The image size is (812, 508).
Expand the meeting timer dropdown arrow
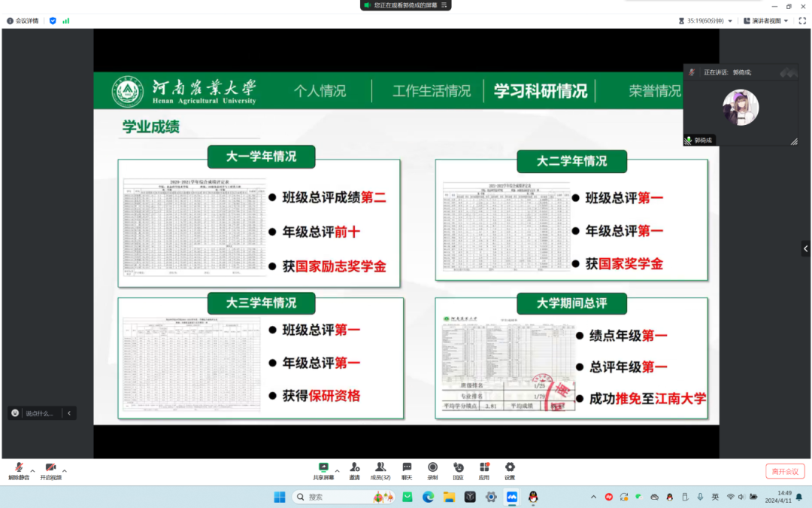tap(730, 21)
